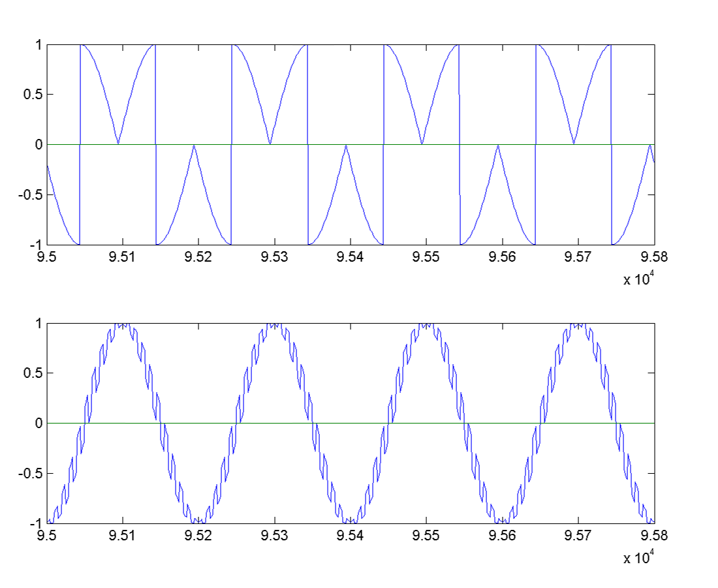Click bottom plot sine trough near 9.54
The height and width of the screenshot is (588, 718).
[351, 520]
